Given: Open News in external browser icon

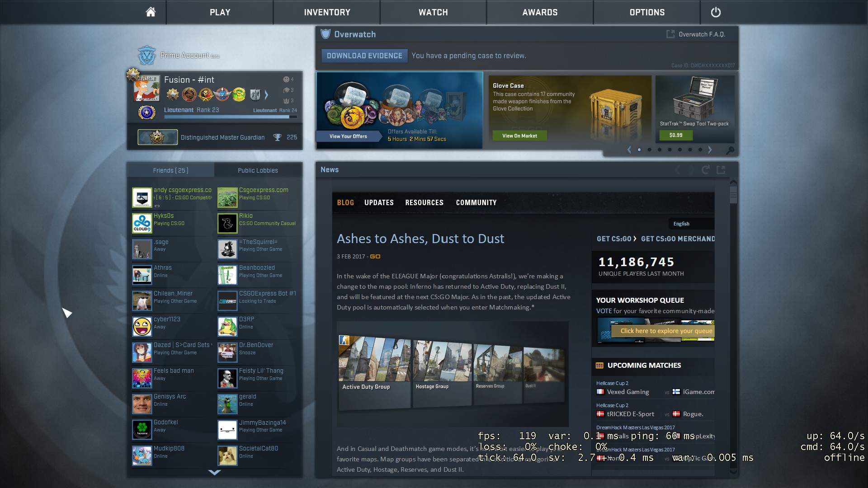Looking at the screenshot, I should tap(721, 170).
